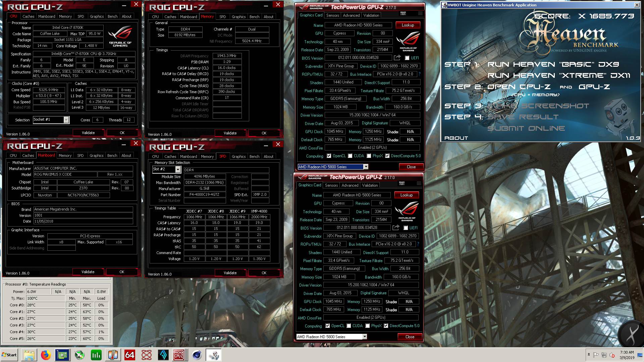Toggle CUDA checkbox in upper GPU-Z window
Image resolution: width=644 pixels, height=362 pixels.
coord(350,156)
